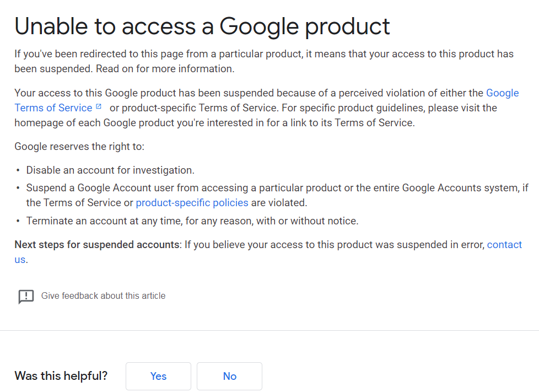Click the 'us' link at paragraph end
The image size is (539, 392).
point(20,260)
